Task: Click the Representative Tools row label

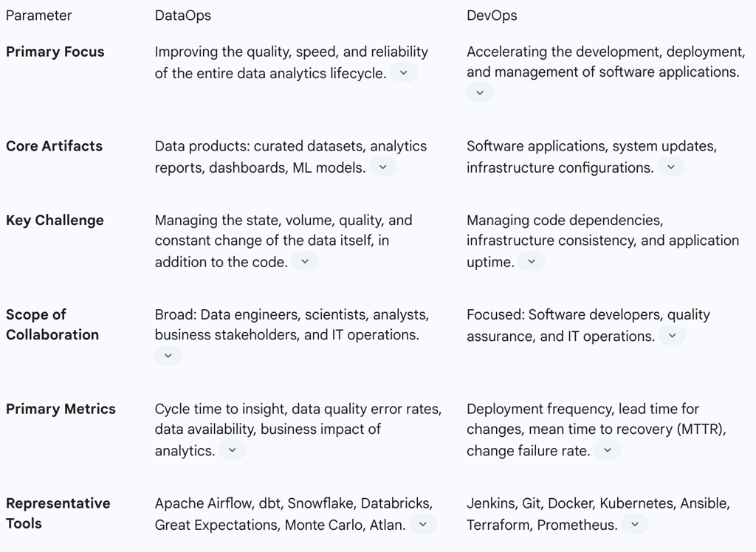Action: (x=58, y=514)
